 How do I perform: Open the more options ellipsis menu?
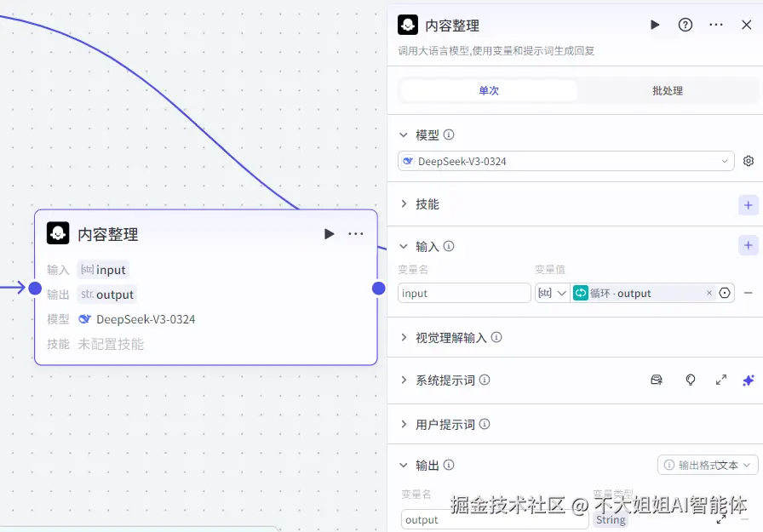point(716,25)
